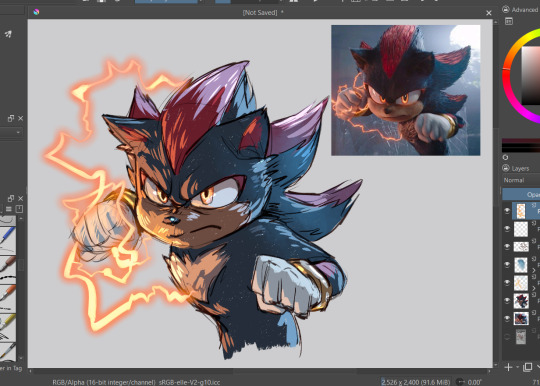Select the dark-background Shadow layer thumbnail
The height and width of the screenshot is (386, 540).
(521, 318)
